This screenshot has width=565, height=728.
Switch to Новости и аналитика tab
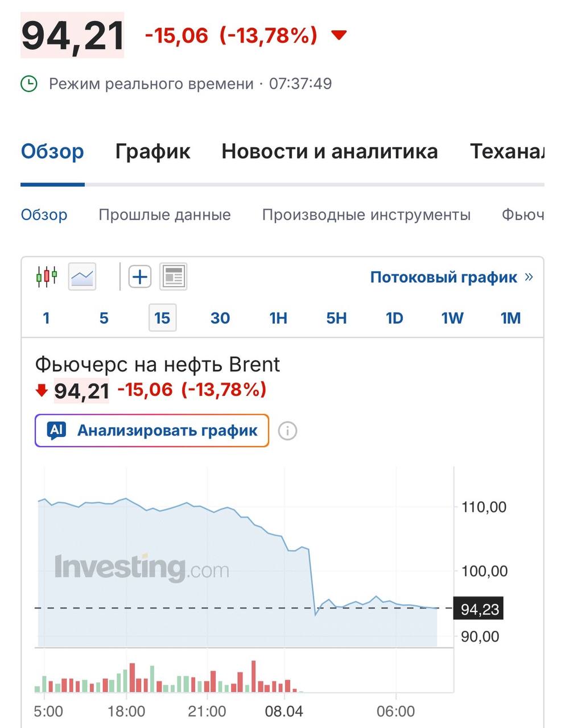point(329,151)
